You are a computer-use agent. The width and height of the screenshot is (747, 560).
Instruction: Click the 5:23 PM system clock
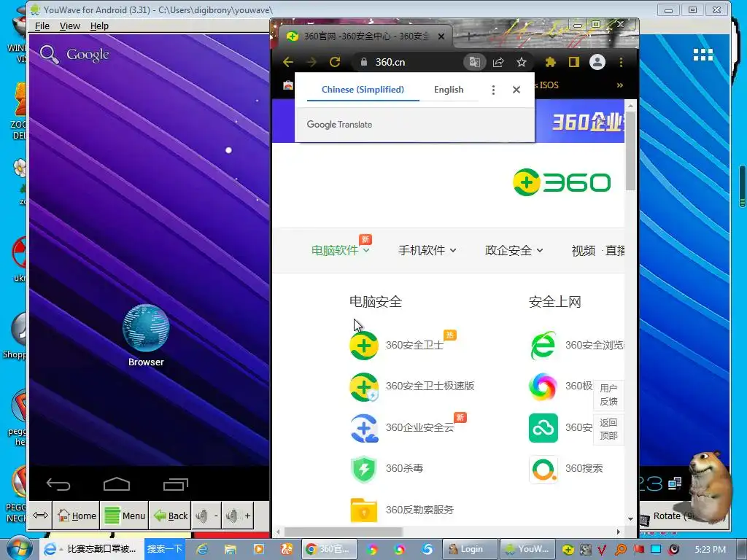tap(711, 549)
